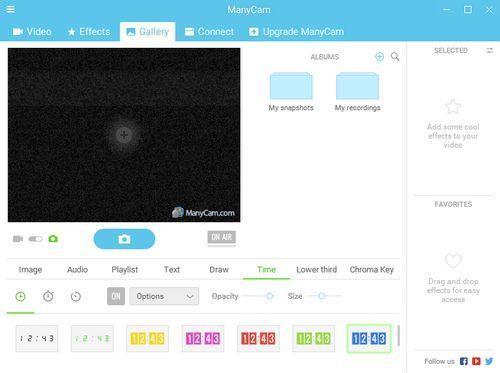Choose black digital 12:43 clock style

(x=37, y=339)
